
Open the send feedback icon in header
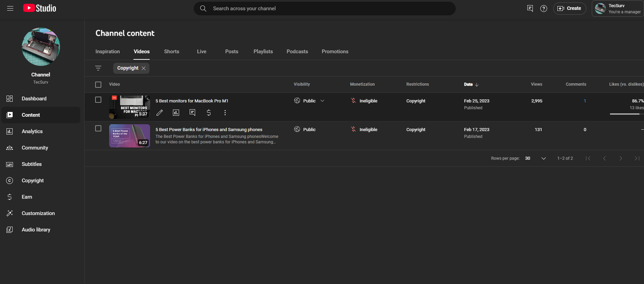click(530, 9)
